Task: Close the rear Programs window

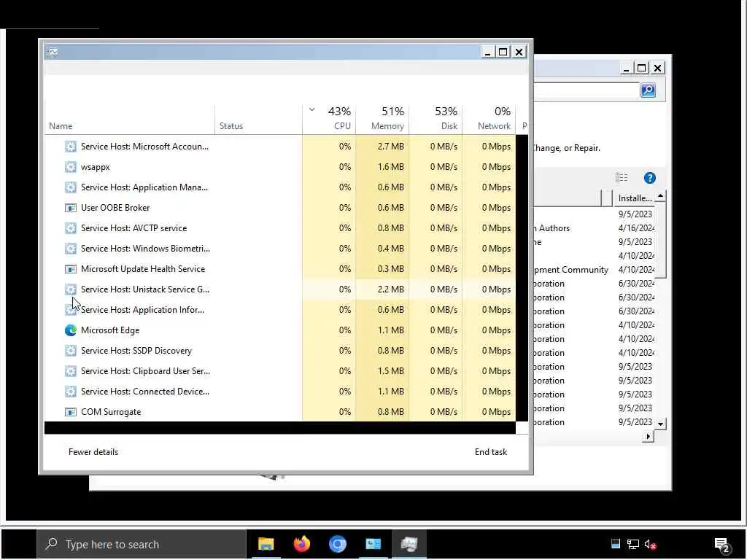Action: (657, 68)
